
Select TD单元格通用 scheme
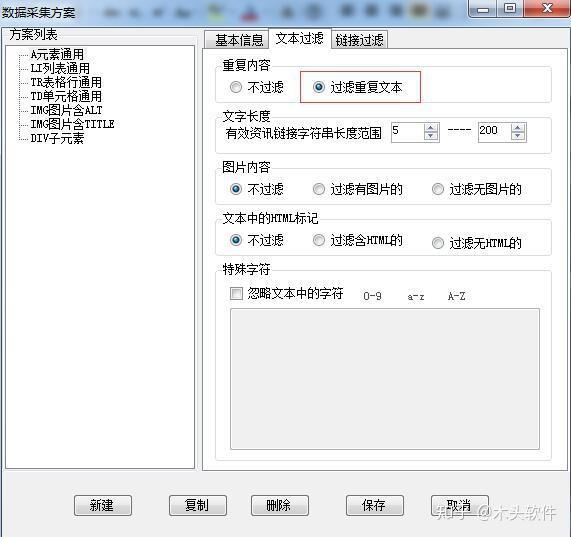tap(66, 96)
